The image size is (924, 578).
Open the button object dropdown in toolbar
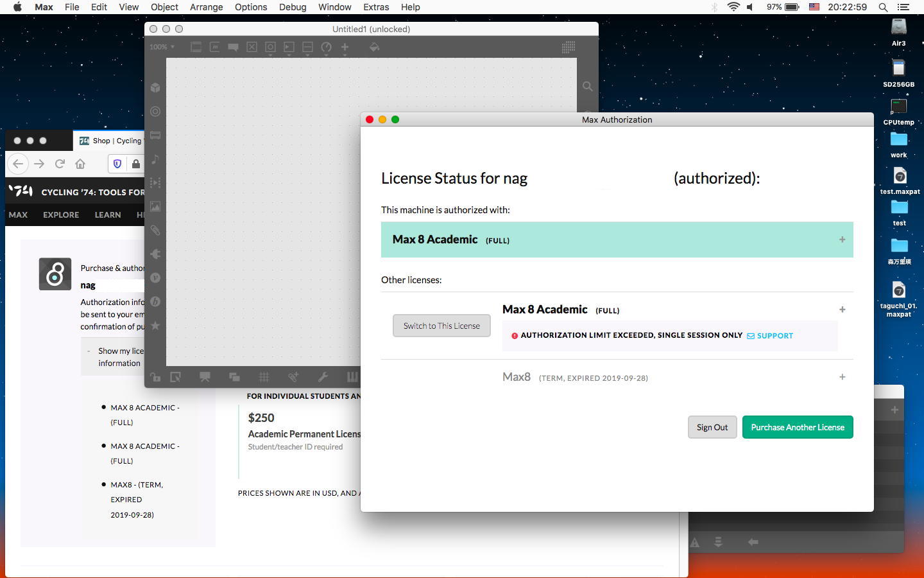point(270,48)
